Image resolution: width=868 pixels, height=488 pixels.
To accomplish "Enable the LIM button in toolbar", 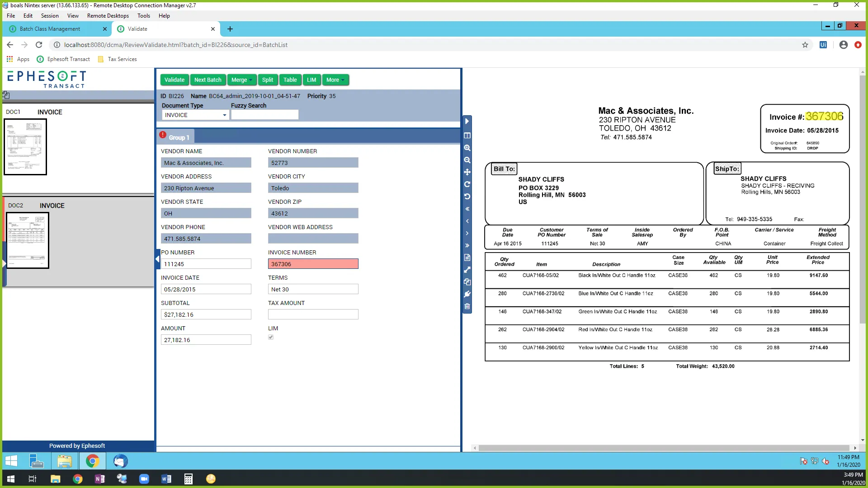I will pyautogui.click(x=312, y=79).
